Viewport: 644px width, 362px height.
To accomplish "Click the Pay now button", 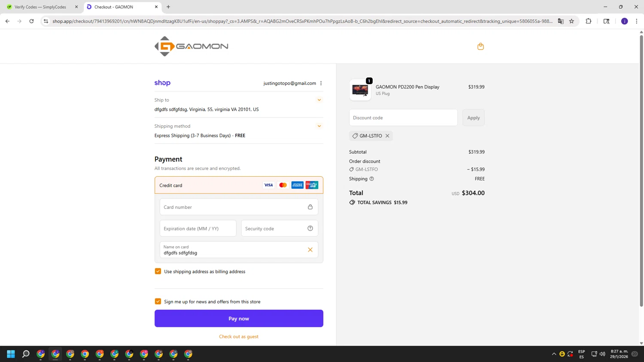I will click(x=239, y=319).
